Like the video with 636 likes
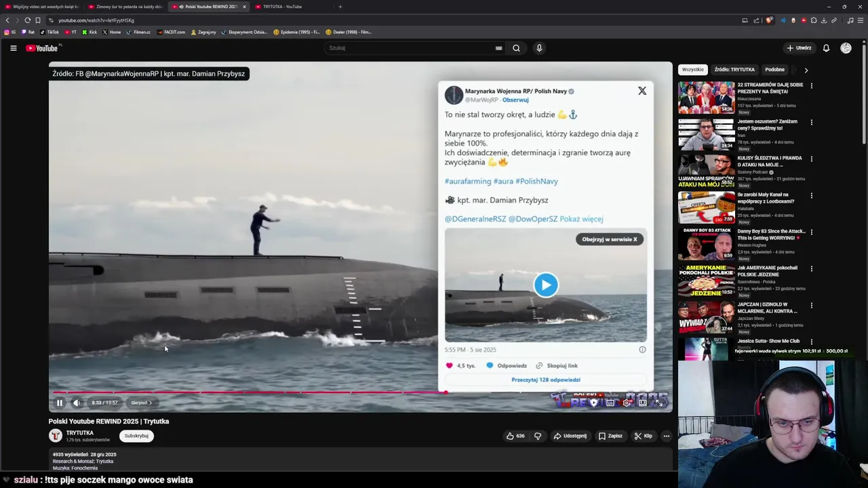Screen dimensions: 868x488 pyautogui.click(x=515, y=436)
